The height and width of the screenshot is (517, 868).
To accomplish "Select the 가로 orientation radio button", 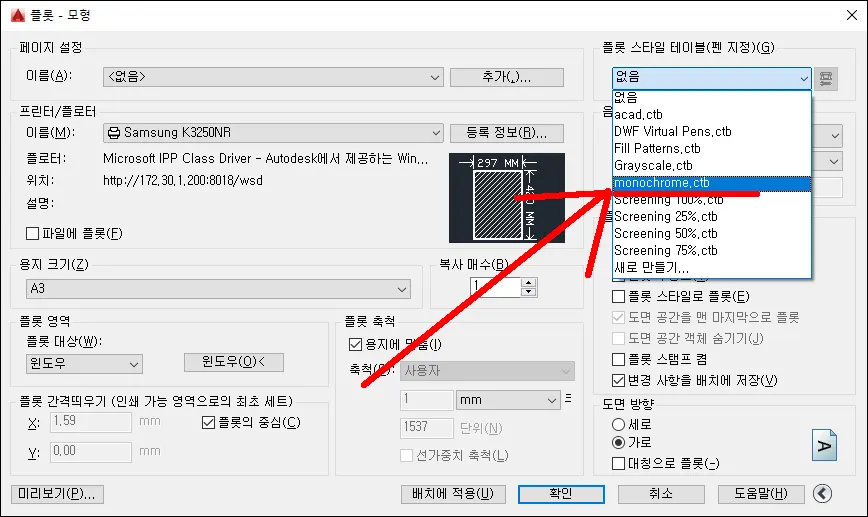I will pos(618,442).
